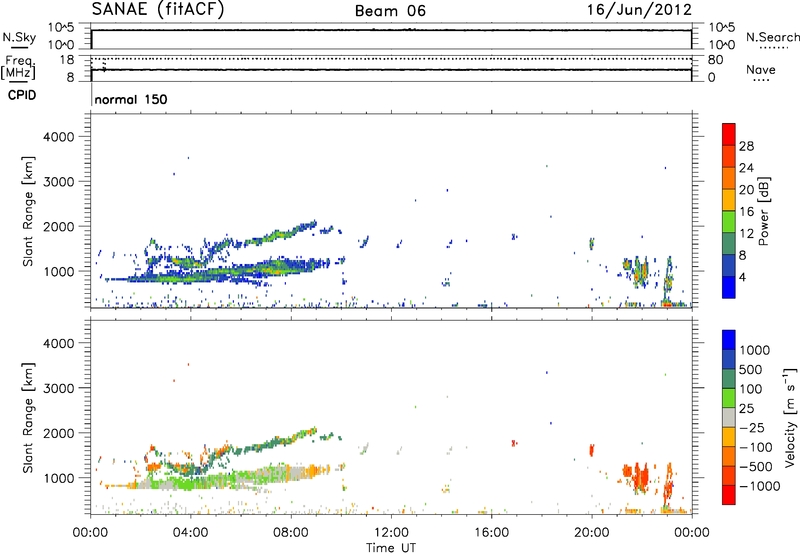Select the "normal 150" CPID annotation
The width and height of the screenshot is (800, 554).
131,99
